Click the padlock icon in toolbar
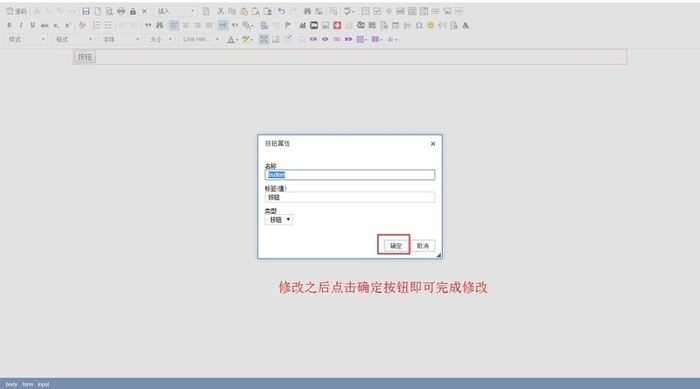 pyautogui.click(x=133, y=11)
